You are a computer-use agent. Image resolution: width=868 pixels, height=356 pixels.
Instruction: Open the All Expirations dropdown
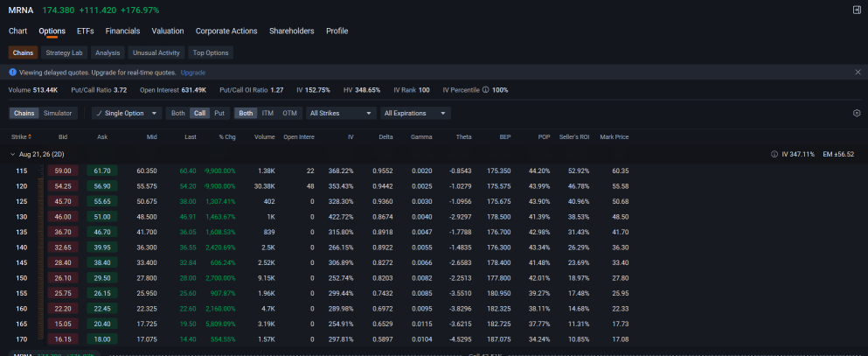pyautogui.click(x=414, y=113)
